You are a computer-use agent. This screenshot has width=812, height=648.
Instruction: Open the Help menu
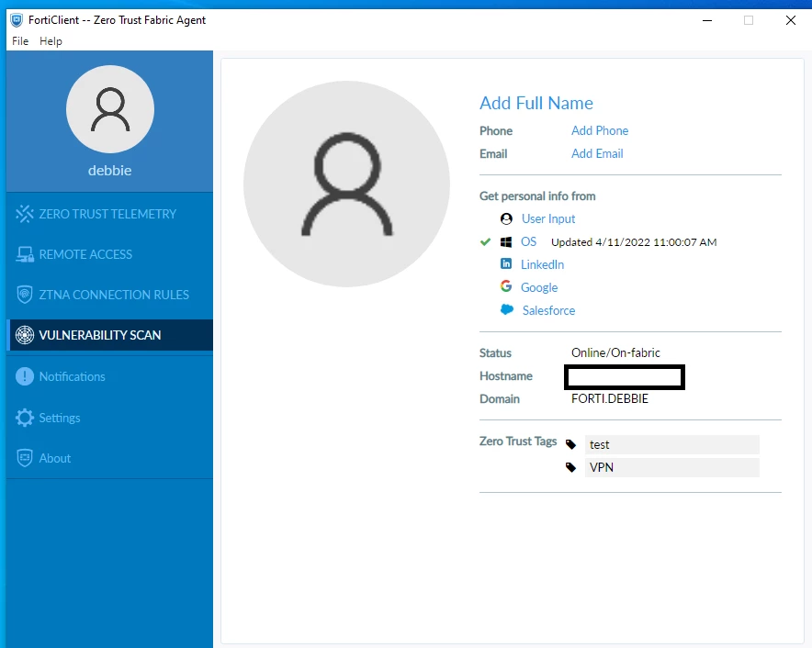[x=51, y=41]
